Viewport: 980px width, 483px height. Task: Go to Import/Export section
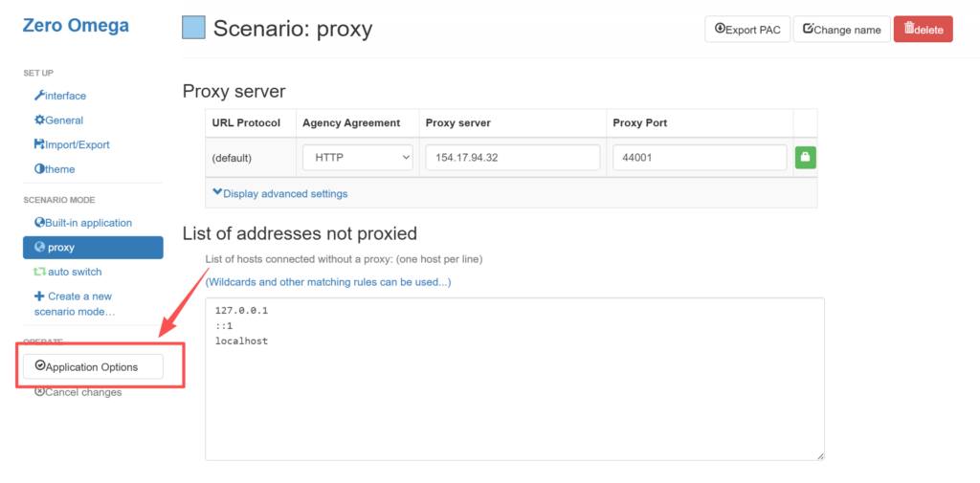click(x=72, y=144)
